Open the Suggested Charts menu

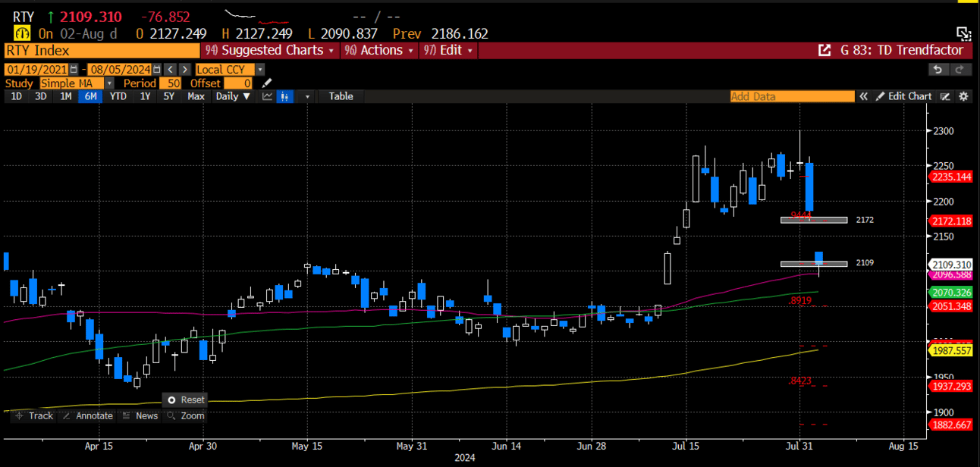(269, 51)
